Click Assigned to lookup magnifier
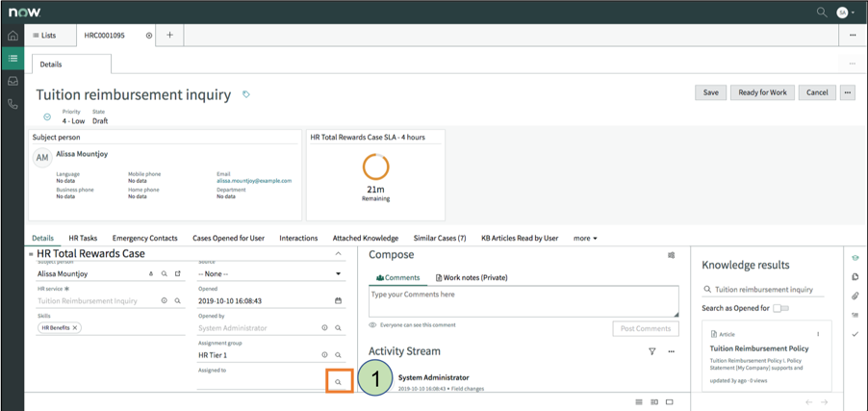The width and height of the screenshot is (868, 411). point(338,382)
